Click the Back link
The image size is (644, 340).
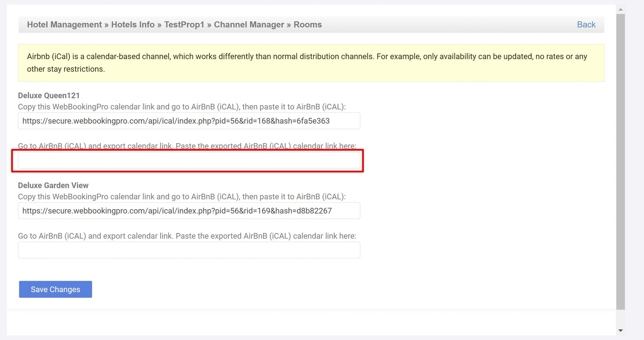coord(586,25)
